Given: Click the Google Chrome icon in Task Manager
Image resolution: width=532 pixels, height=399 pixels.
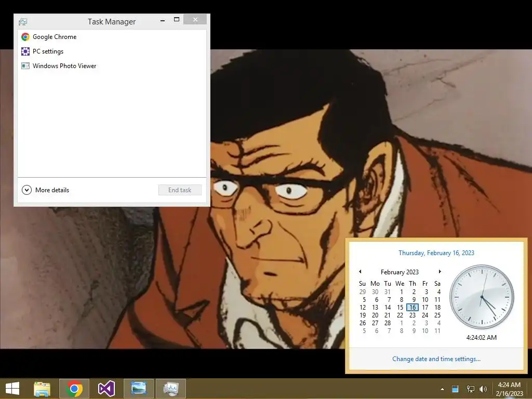Looking at the screenshot, I should (25, 37).
